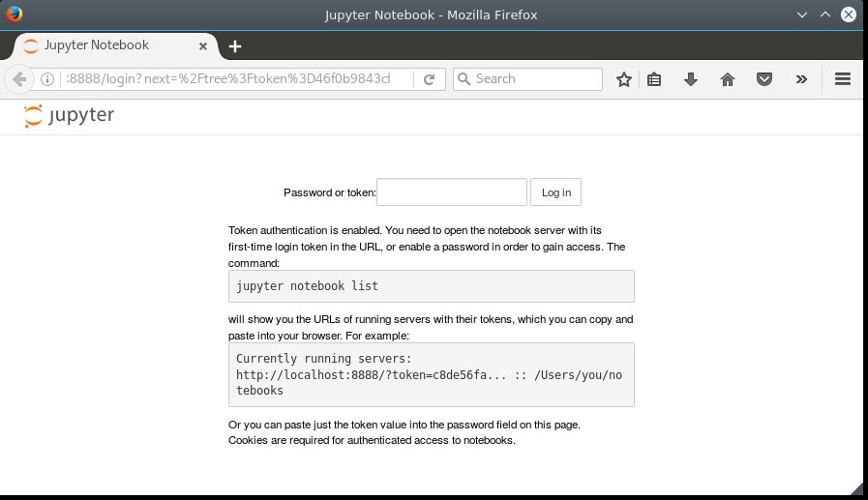
Task: Reload the current page
Action: click(x=429, y=79)
